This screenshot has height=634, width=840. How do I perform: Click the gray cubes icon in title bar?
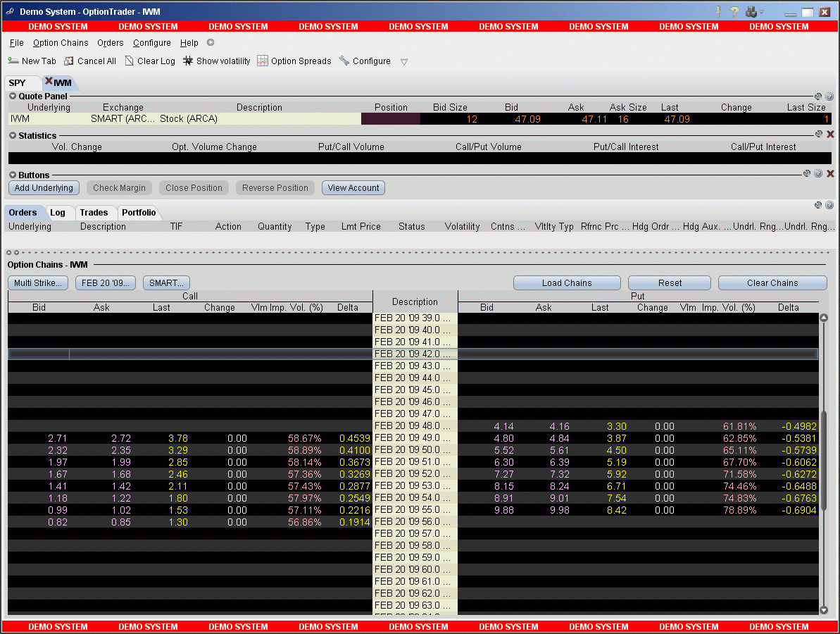(751, 12)
